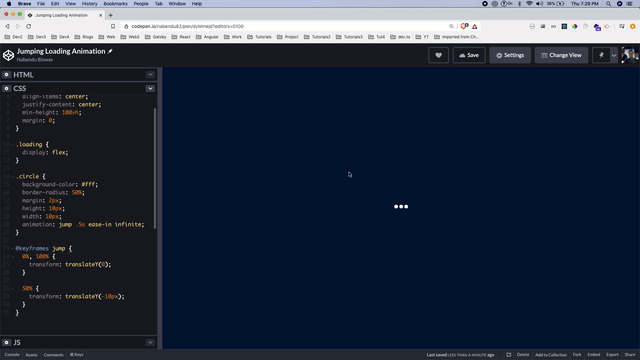Open the File menu
This screenshot has width=640, height=360.
[x=41, y=4]
